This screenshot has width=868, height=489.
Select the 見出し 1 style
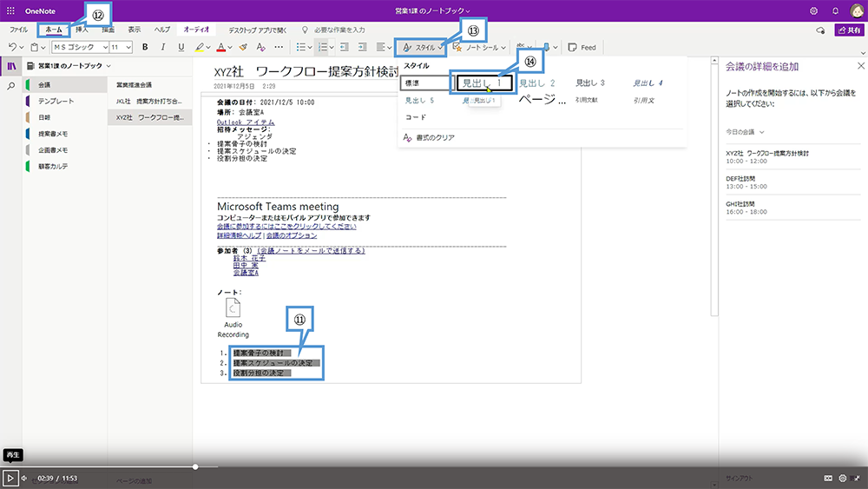pyautogui.click(x=485, y=83)
